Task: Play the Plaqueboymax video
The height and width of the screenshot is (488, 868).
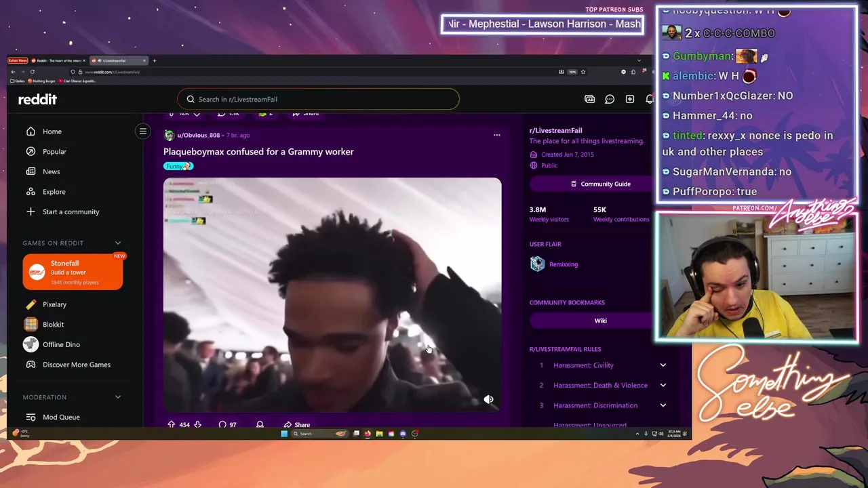Action: point(332,294)
